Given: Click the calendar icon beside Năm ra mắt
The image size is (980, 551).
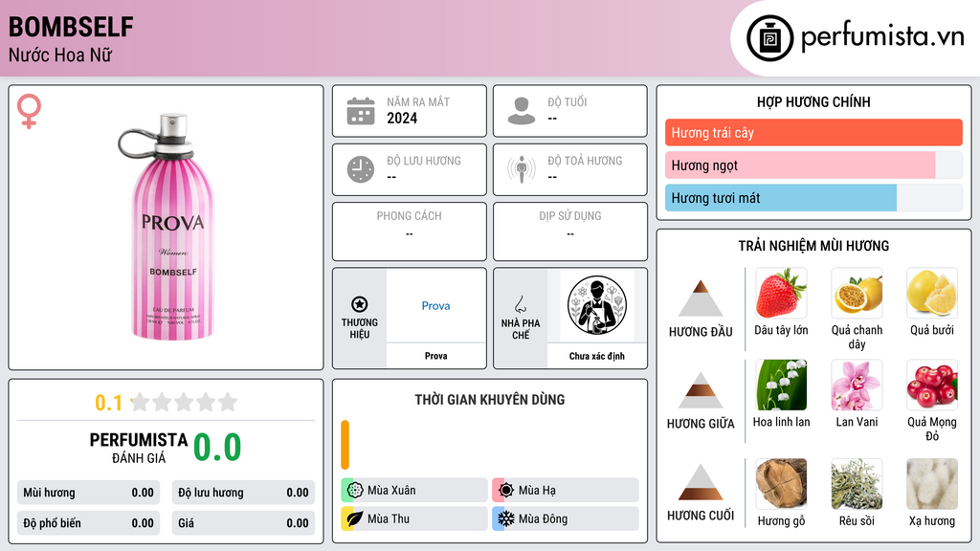Looking at the screenshot, I should click(361, 111).
